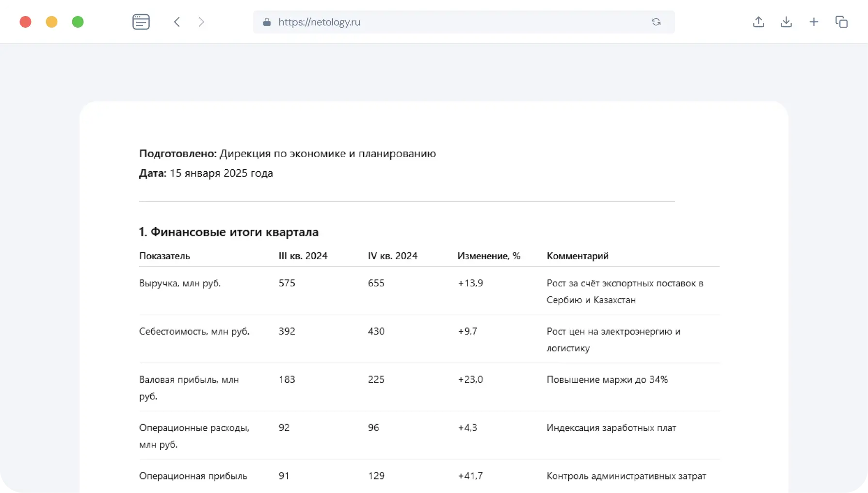Open the share menu icon

[758, 22]
